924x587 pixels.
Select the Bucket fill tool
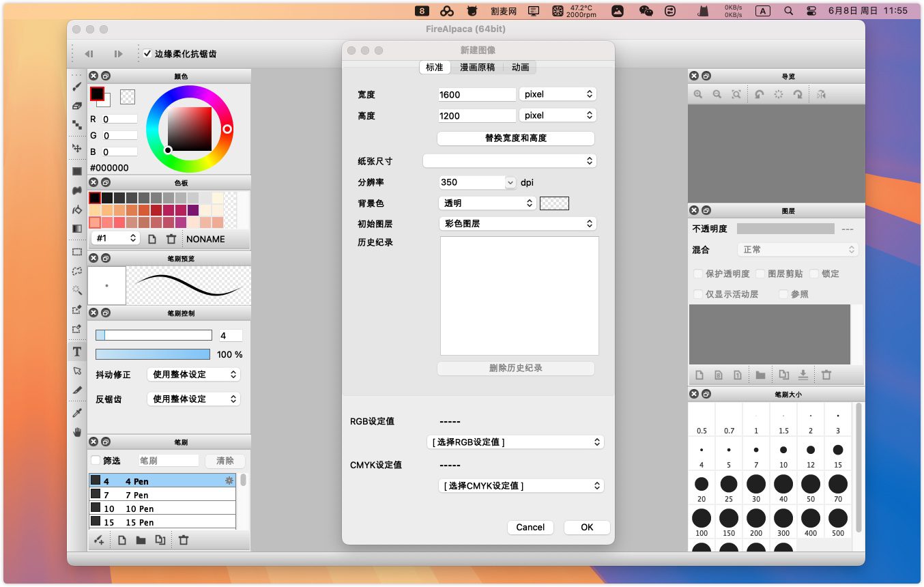[77, 210]
